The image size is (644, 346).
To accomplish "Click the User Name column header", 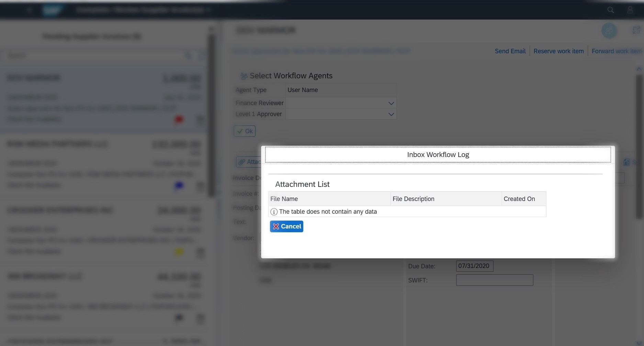I will (x=341, y=90).
